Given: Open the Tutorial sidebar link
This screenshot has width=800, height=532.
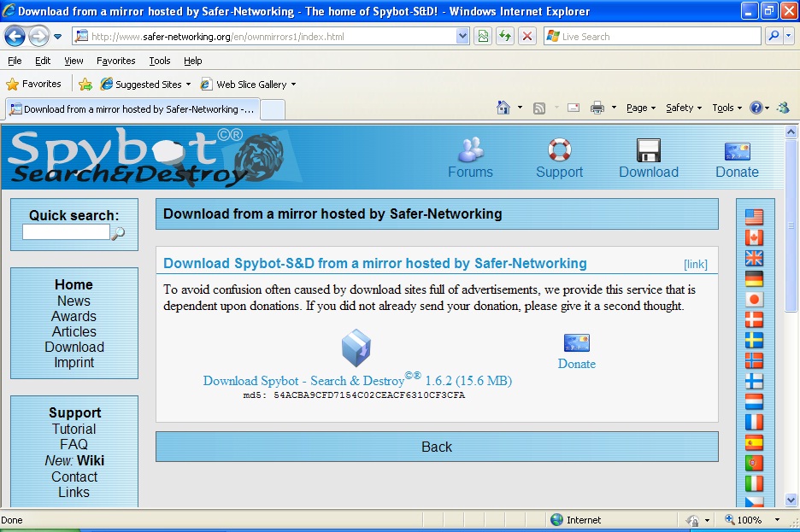Looking at the screenshot, I should tap(74, 429).
